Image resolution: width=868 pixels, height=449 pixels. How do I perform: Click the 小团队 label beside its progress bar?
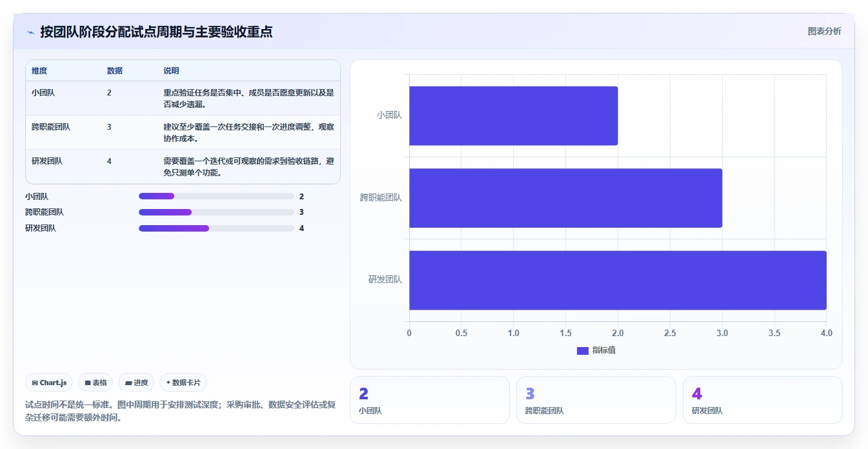[37, 196]
